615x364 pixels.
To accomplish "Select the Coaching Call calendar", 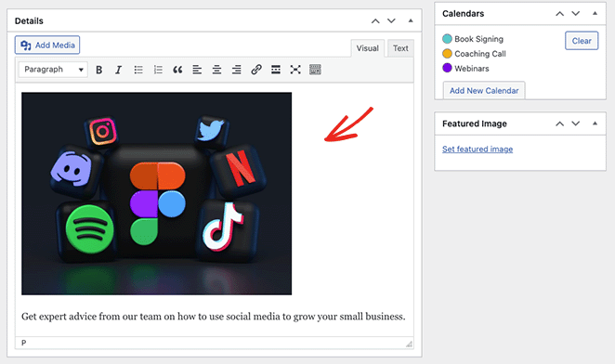I will pyautogui.click(x=474, y=54).
